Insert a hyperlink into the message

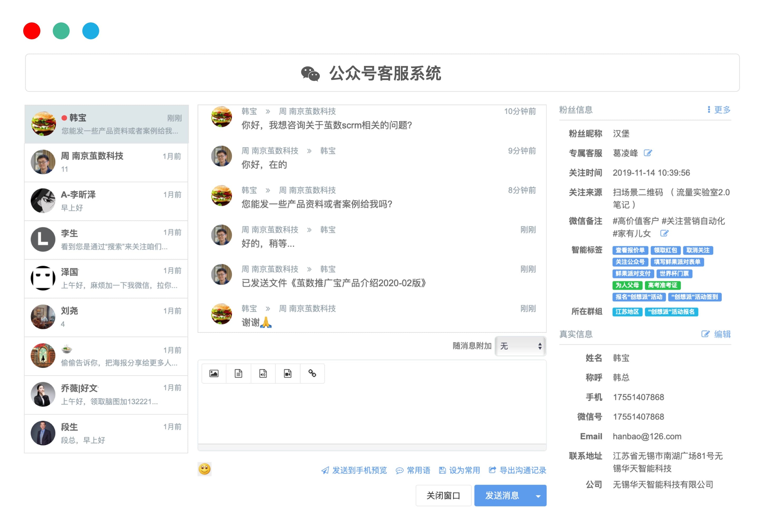(x=312, y=373)
